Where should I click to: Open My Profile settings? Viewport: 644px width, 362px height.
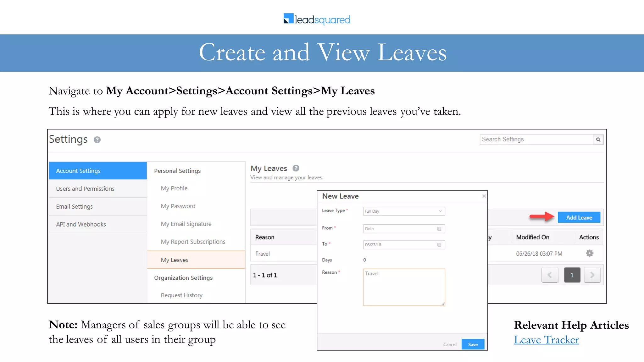point(174,188)
